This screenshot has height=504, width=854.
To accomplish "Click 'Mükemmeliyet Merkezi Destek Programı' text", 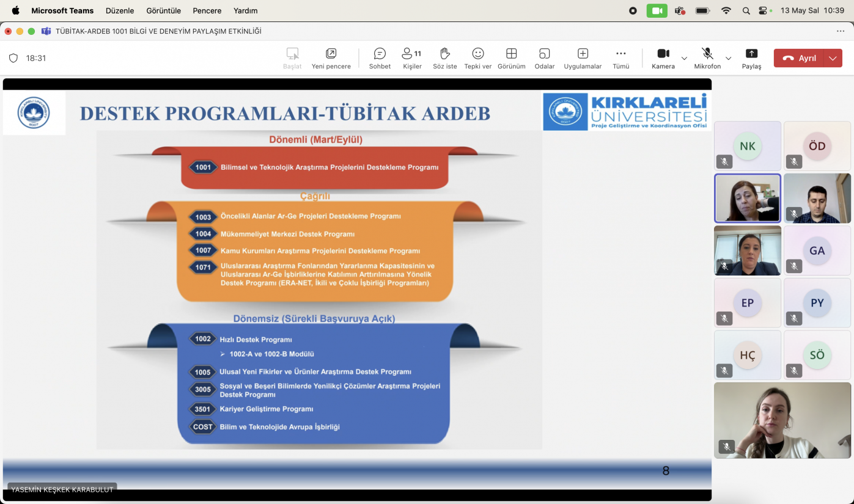I will pos(288,234).
